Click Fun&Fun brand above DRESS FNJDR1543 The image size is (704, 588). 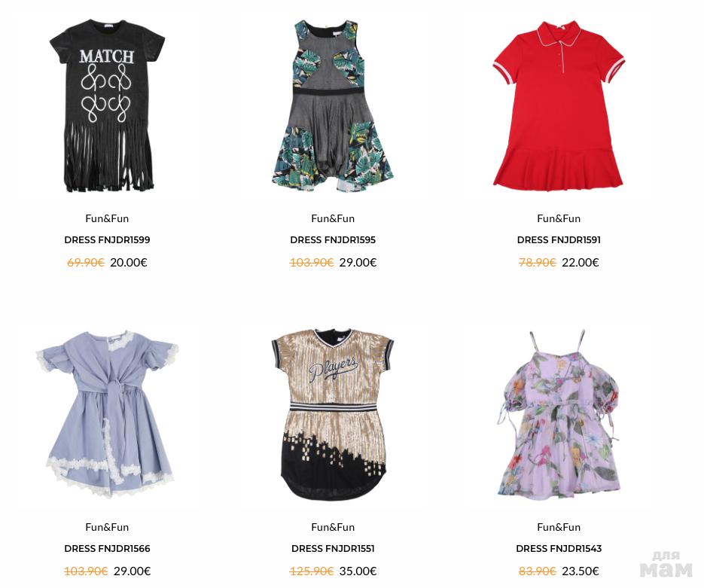tap(559, 527)
